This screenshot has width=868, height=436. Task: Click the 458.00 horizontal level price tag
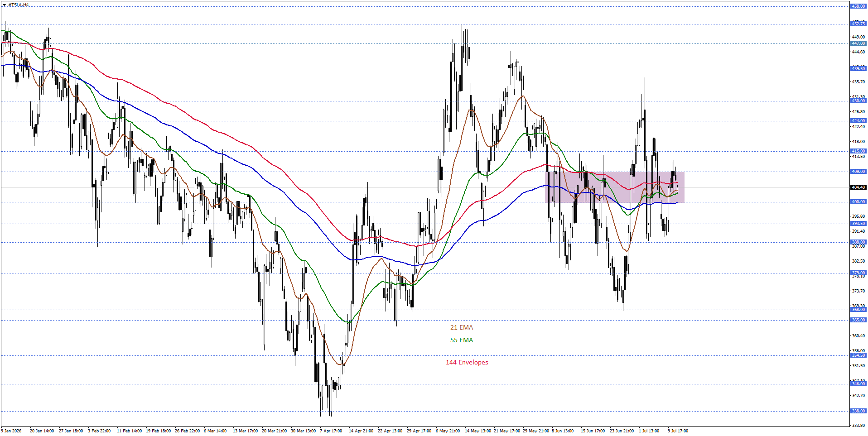[x=858, y=6]
